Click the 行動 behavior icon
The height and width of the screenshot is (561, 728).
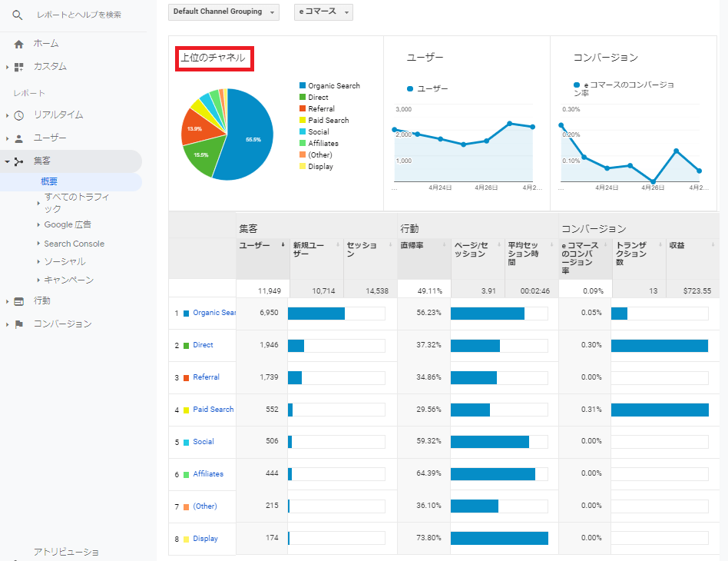coord(18,302)
